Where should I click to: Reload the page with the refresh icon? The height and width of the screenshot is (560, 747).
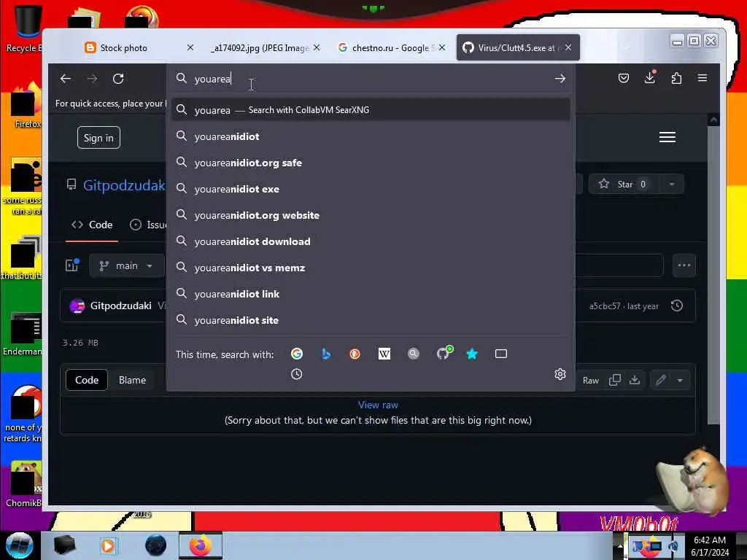[118, 79]
